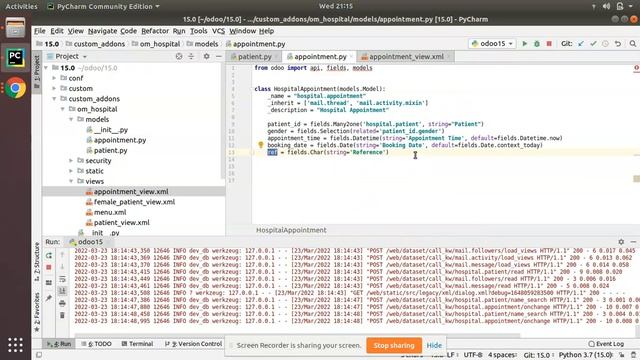This screenshot has height=360, width=640.
Task: Open Search Everywhere magnifier
Action: click(633, 44)
